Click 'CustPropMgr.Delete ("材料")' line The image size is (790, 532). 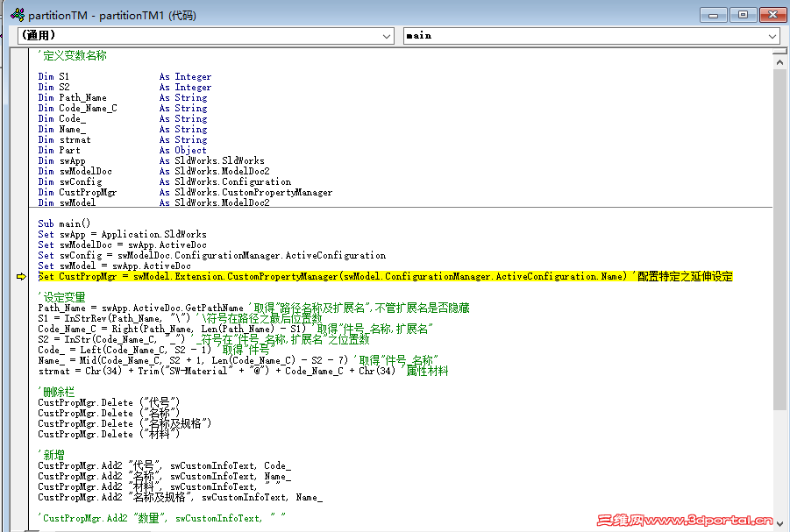pyautogui.click(x=109, y=434)
